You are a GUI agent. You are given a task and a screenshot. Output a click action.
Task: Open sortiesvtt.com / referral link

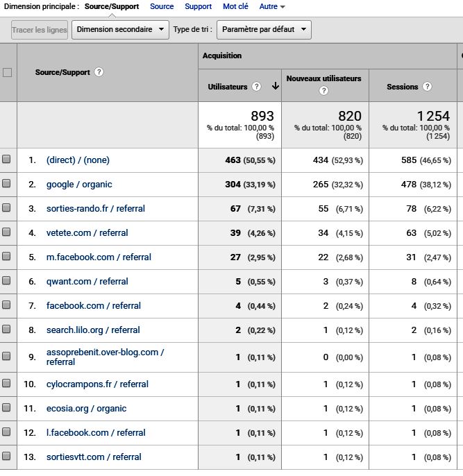pos(94,457)
